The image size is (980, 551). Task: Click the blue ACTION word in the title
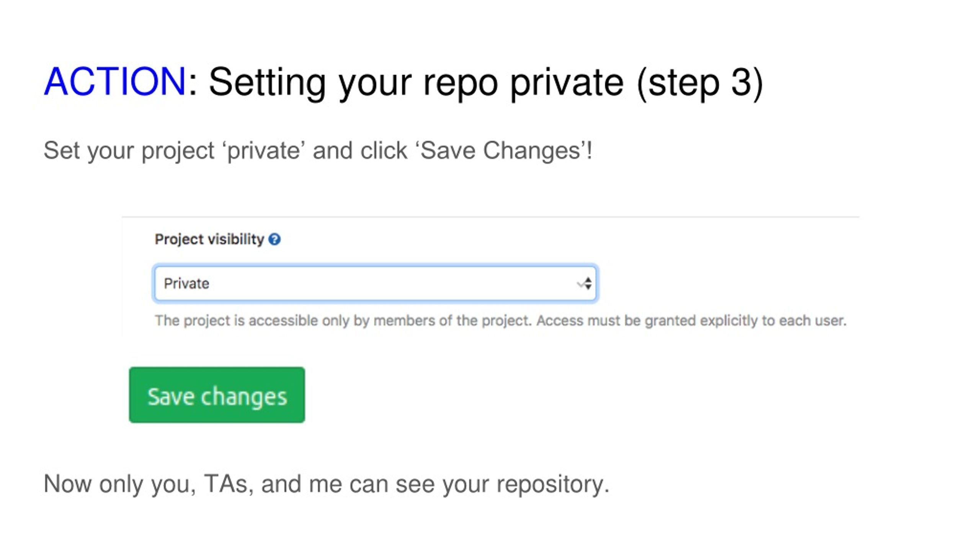115,82
